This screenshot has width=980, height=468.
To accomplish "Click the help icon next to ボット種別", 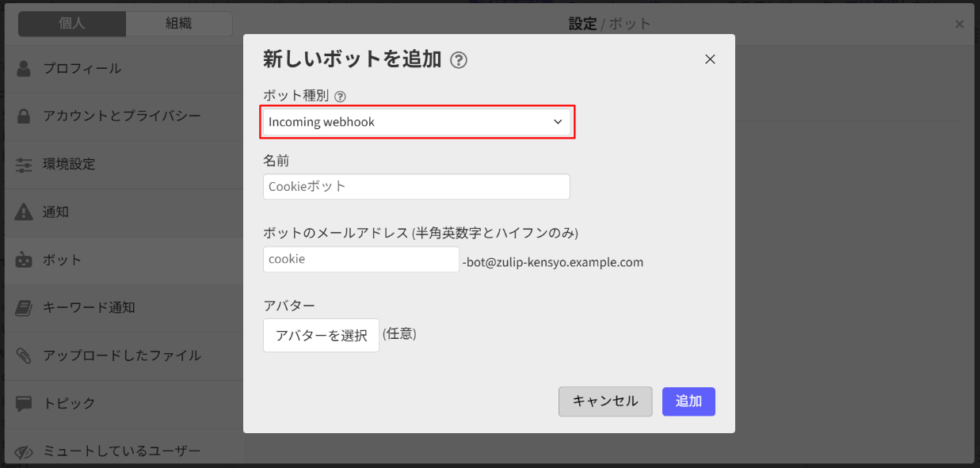I will 340,97.
